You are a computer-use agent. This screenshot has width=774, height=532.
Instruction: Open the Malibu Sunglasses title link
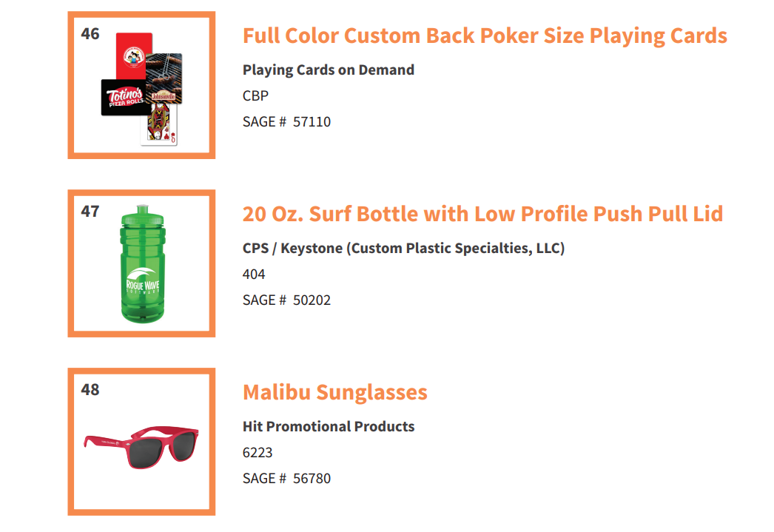coord(334,392)
